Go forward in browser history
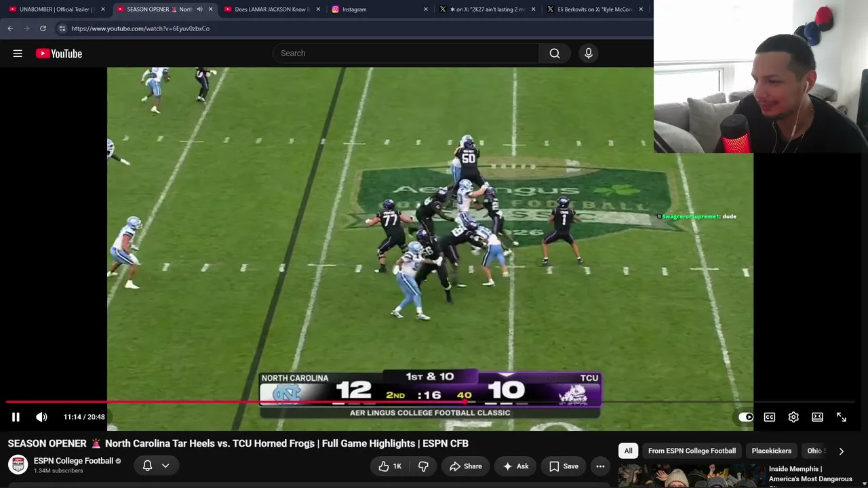 pyautogui.click(x=26, y=28)
